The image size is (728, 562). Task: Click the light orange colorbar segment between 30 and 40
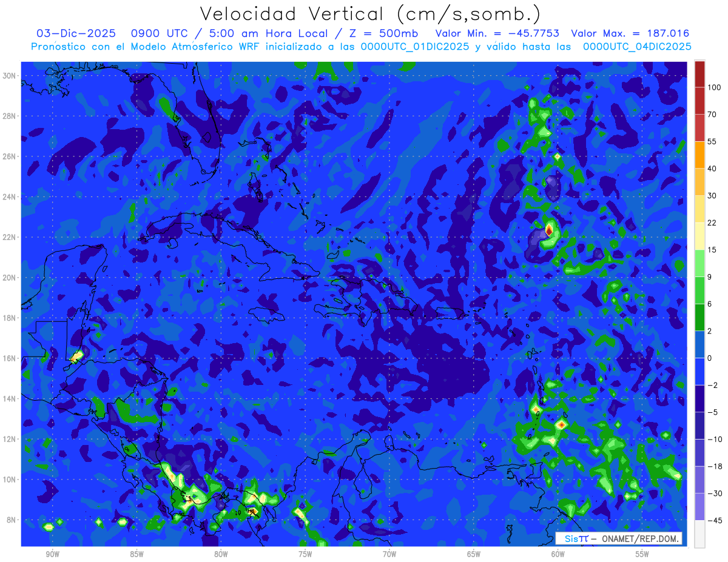click(699, 182)
